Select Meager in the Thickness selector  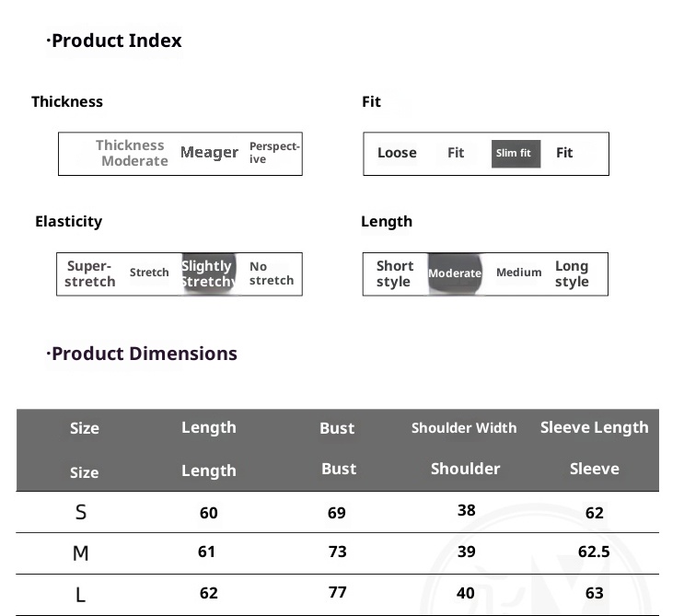tap(209, 153)
